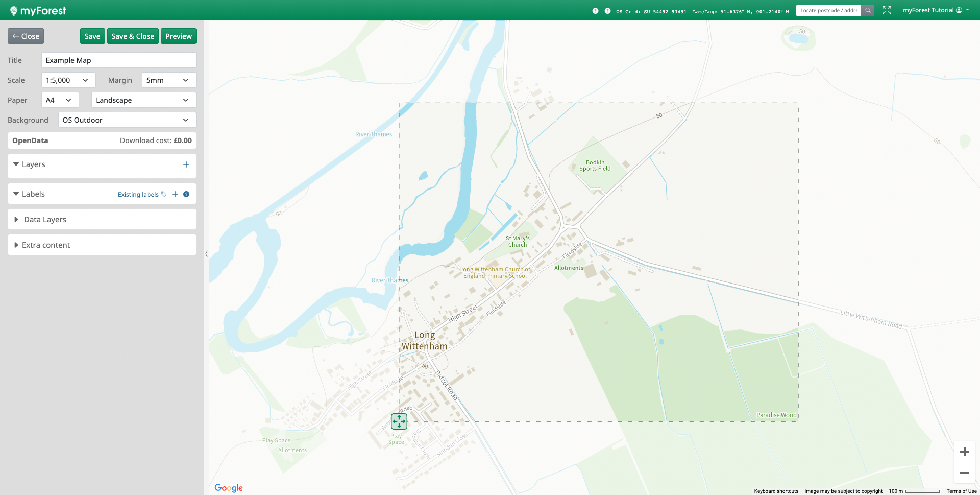This screenshot has width=980, height=495.
Task: Open the Margin dropdown
Action: (x=168, y=80)
